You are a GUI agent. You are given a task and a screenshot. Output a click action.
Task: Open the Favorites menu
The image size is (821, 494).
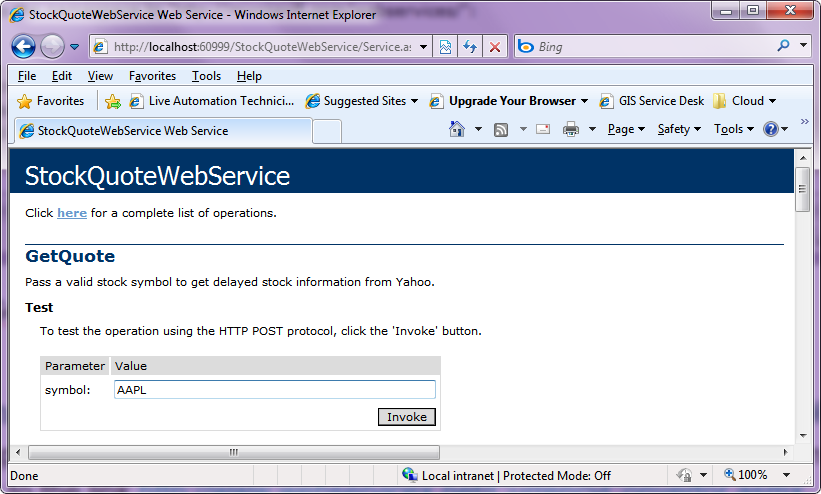pyautogui.click(x=152, y=76)
